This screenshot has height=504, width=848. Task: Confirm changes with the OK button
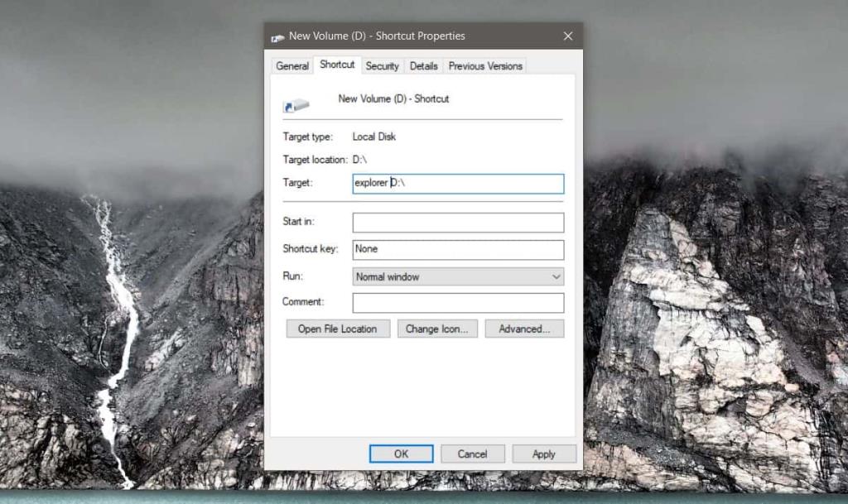401,454
